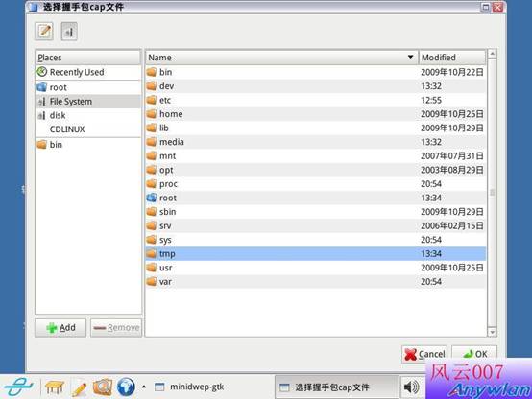Image resolution: width=532 pixels, height=399 pixels.
Task: Select the proc folder icon
Action: [152, 184]
